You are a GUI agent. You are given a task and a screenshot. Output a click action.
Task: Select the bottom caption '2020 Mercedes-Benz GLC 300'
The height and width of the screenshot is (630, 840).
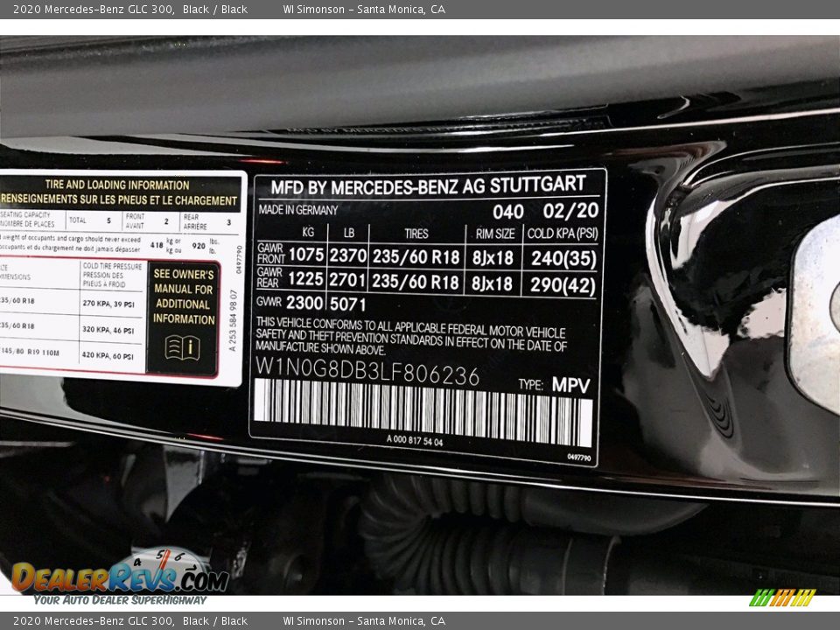(x=93, y=621)
